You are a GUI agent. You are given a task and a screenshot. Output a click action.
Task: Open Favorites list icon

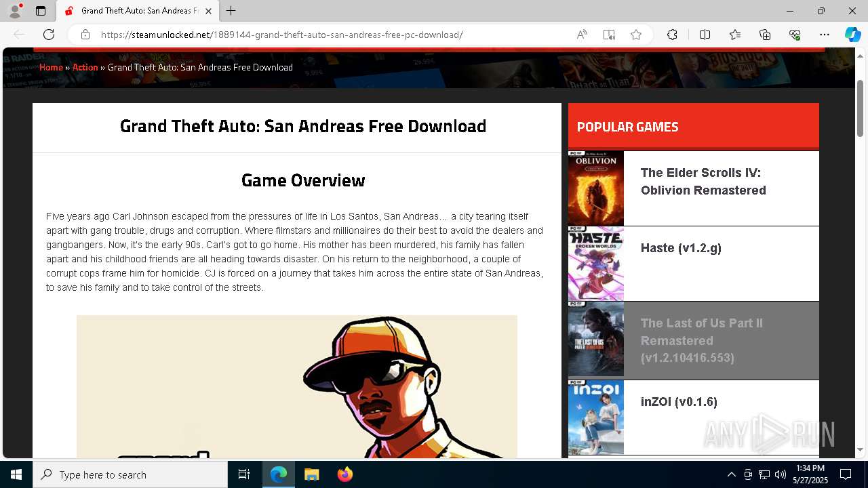coord(735,35)
